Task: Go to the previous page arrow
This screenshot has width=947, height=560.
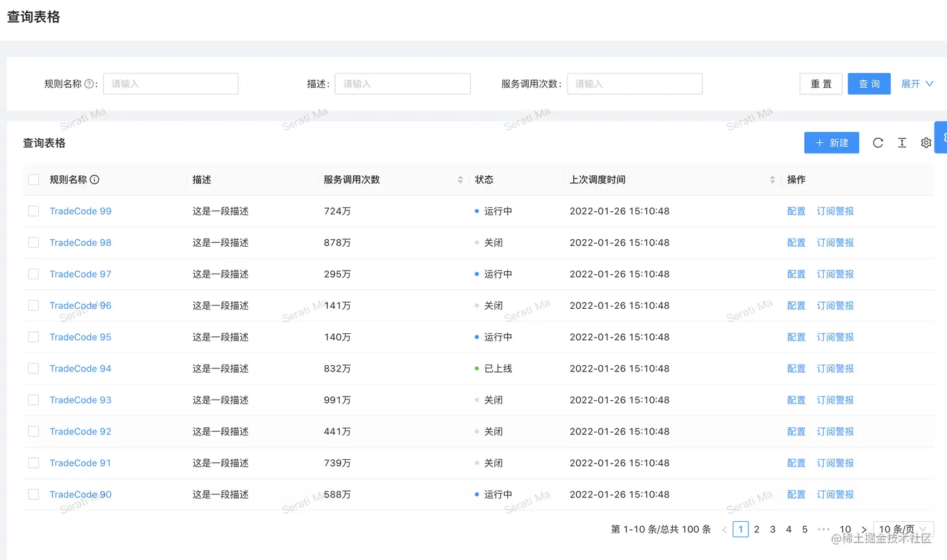Action: [724, 529]
